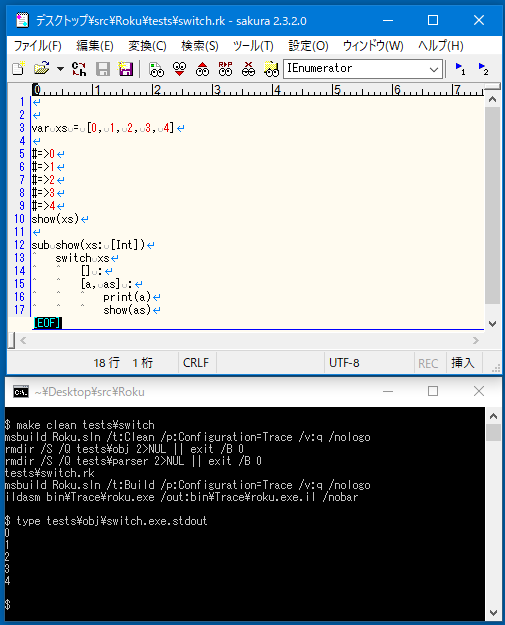Expand the open-file dropdown arrow

(x=60, y=69)
